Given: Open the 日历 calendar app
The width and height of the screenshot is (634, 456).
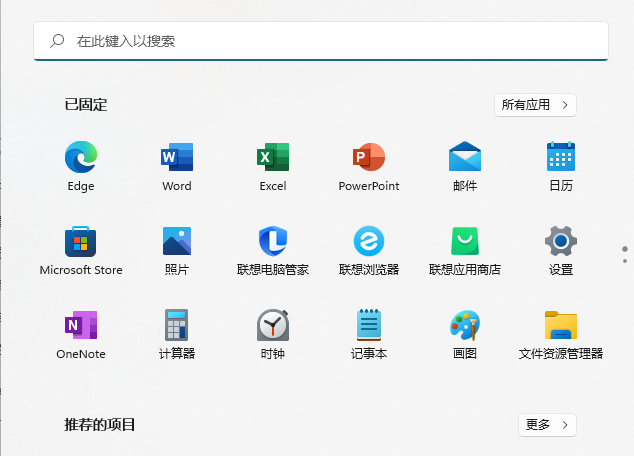Looking at the screenshot, I should (x=561, y=166).
